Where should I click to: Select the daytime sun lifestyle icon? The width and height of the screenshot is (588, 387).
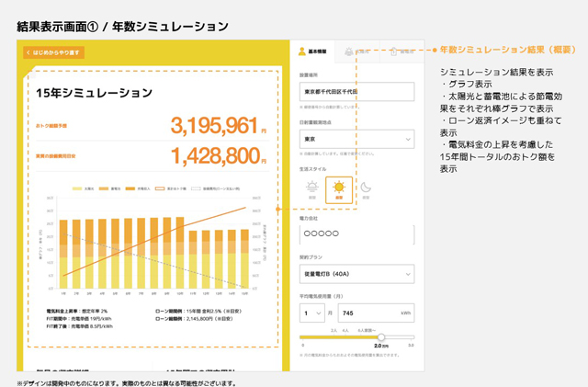tap(339, 190)
